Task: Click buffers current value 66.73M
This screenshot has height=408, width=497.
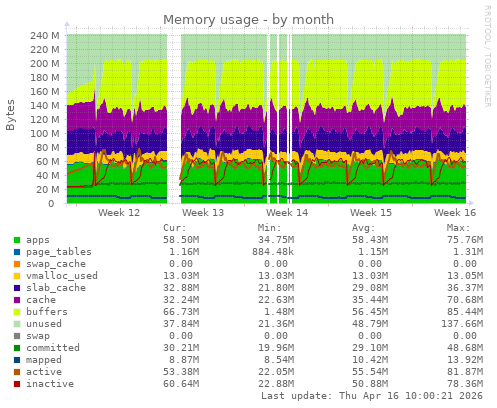Action: tap(181, 312)
